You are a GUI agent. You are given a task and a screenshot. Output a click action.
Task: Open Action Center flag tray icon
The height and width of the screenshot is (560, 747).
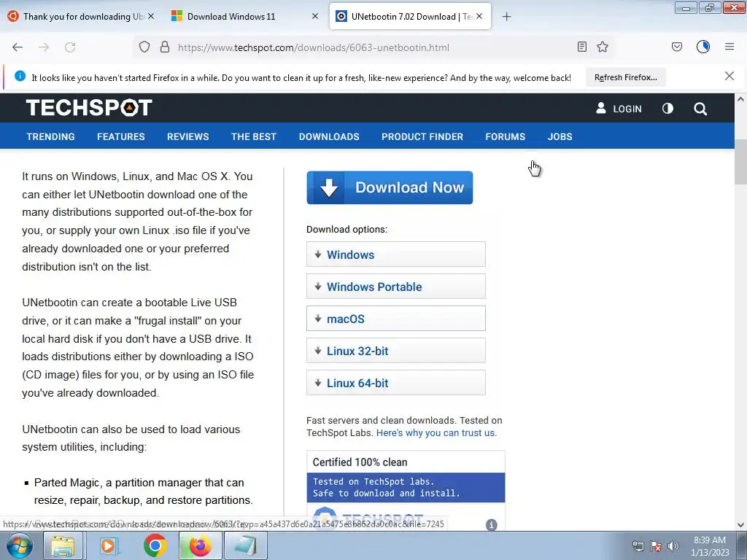click(x=656, y=546)
